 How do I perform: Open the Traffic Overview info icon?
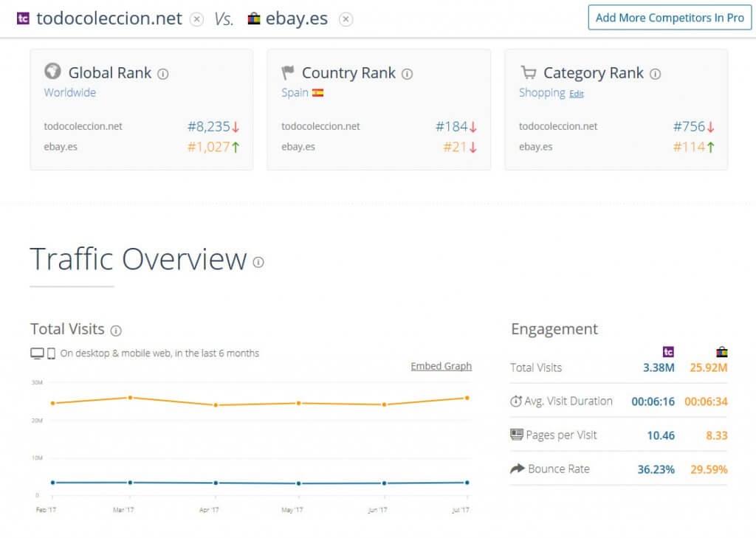pyautogui.click(x=258, y=261)
